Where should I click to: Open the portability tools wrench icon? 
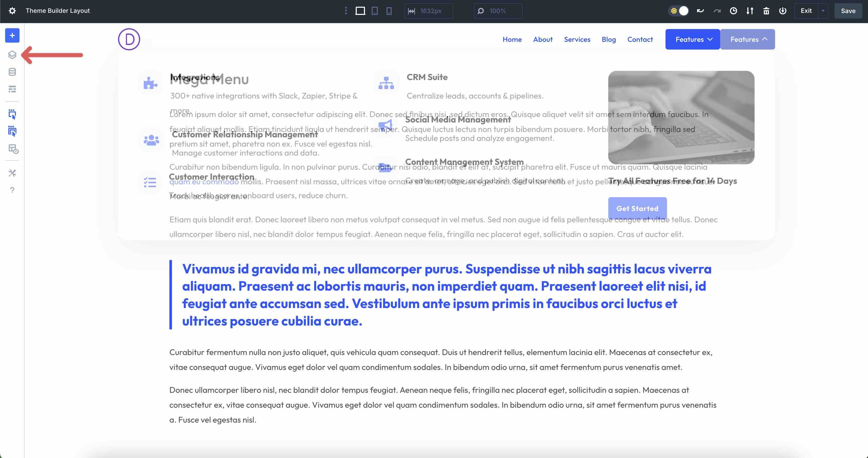[x=12, y=173]
